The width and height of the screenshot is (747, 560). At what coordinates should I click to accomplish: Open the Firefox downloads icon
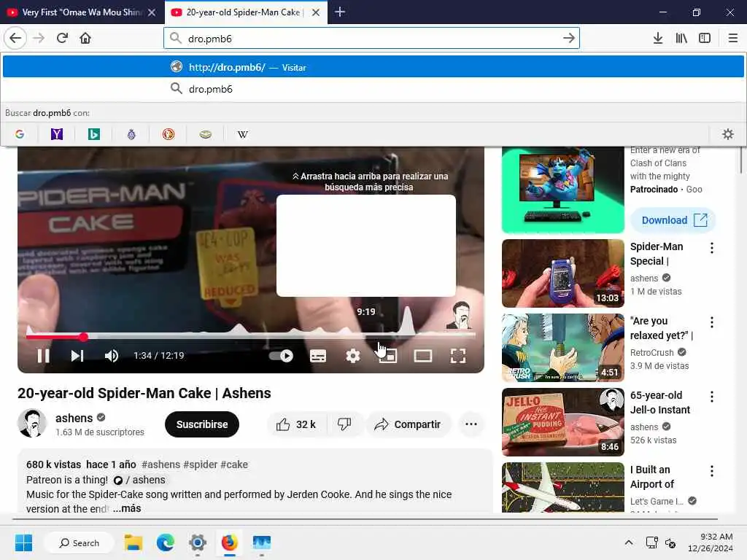(658, 38)
